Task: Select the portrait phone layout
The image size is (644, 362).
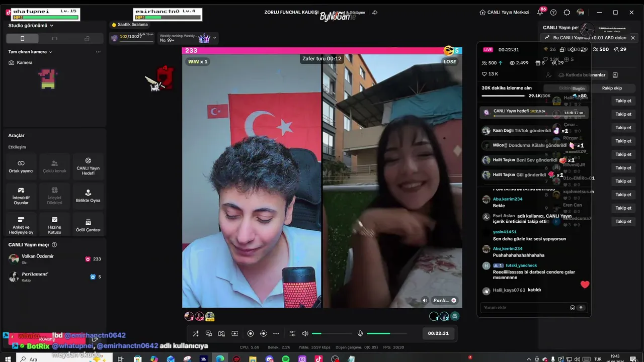Action: pos(22,39)
